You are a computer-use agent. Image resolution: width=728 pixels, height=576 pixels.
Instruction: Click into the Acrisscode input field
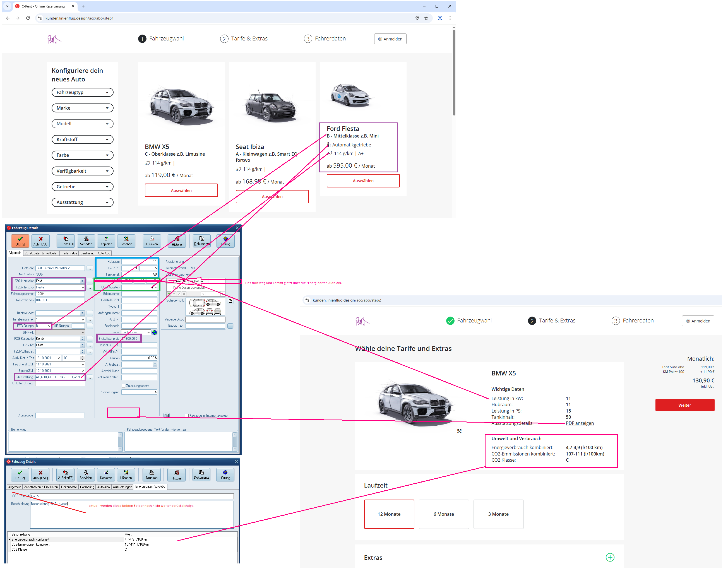click(60, 416)
